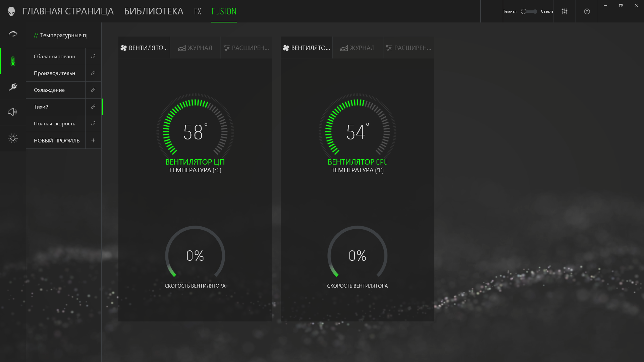
Task: Open ГЛАВНАЯ СТРАНИЦА tab
Action: [x=68, y=11]
